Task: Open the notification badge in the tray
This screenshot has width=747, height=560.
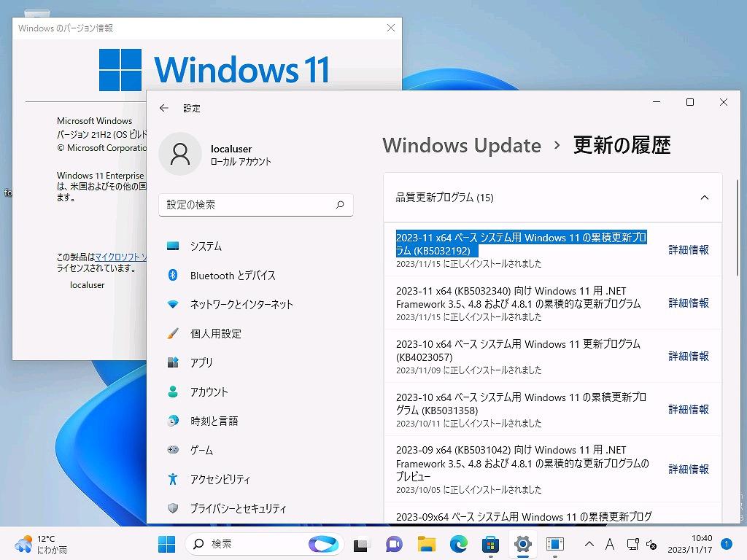Action: pyautogui.click(x=726, y=543)
